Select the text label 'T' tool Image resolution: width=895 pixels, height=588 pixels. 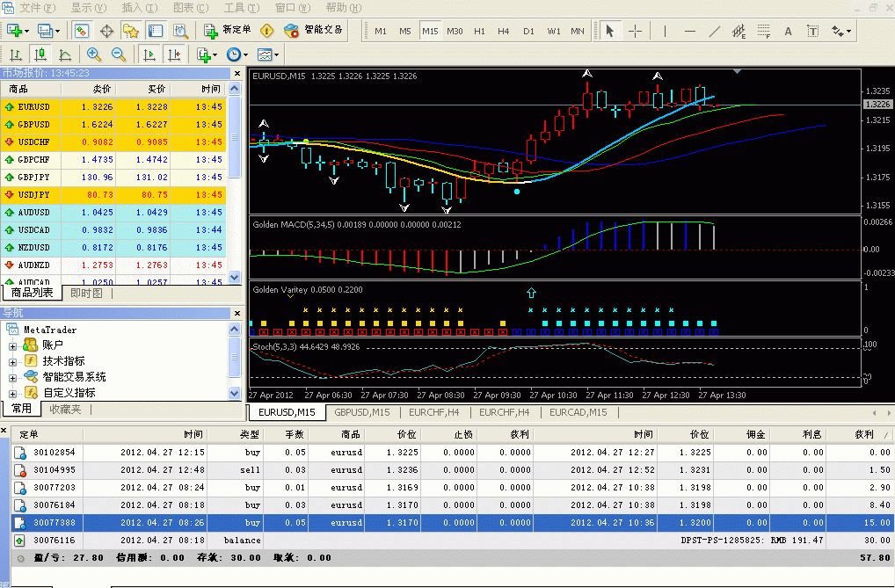[x=813, y=31]
